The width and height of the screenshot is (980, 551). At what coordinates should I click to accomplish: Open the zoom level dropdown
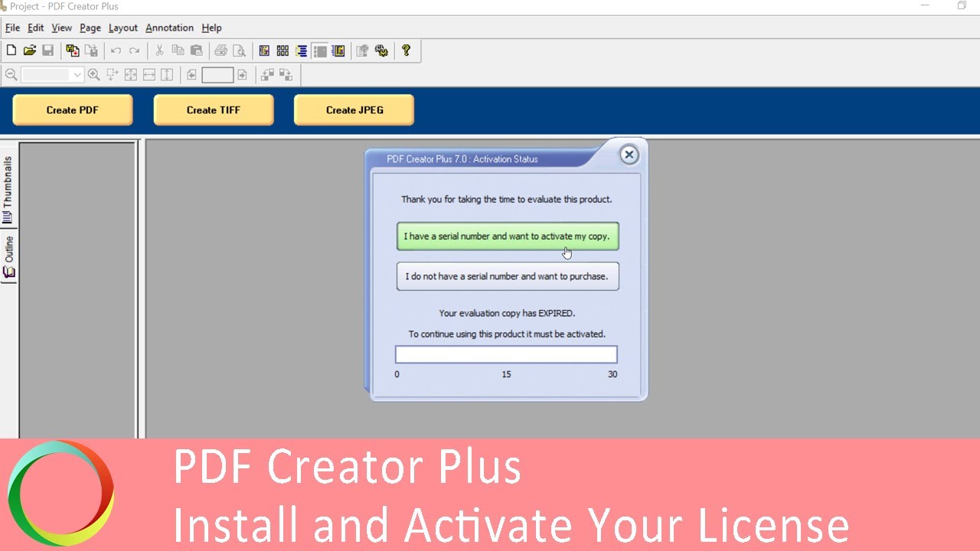click(77, 74)
